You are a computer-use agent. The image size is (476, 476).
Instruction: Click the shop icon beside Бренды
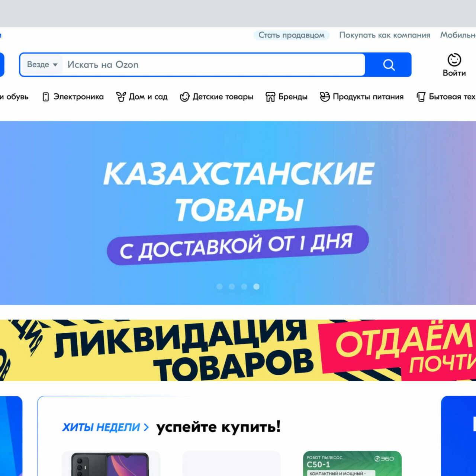coord(270,97)
